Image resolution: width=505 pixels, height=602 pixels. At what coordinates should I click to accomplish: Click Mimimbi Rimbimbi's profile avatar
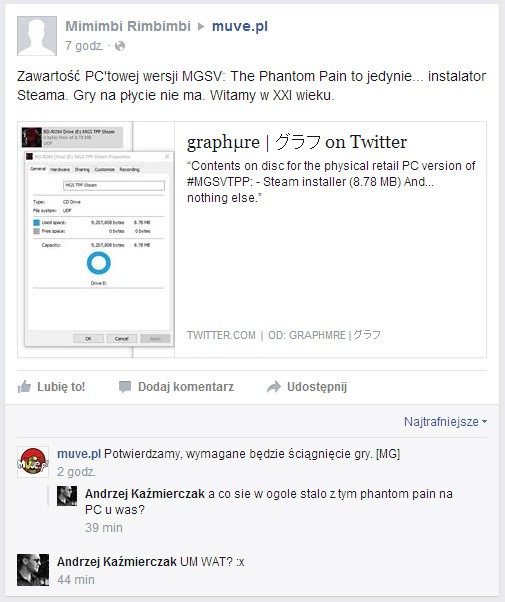click(x=37, y=36)
